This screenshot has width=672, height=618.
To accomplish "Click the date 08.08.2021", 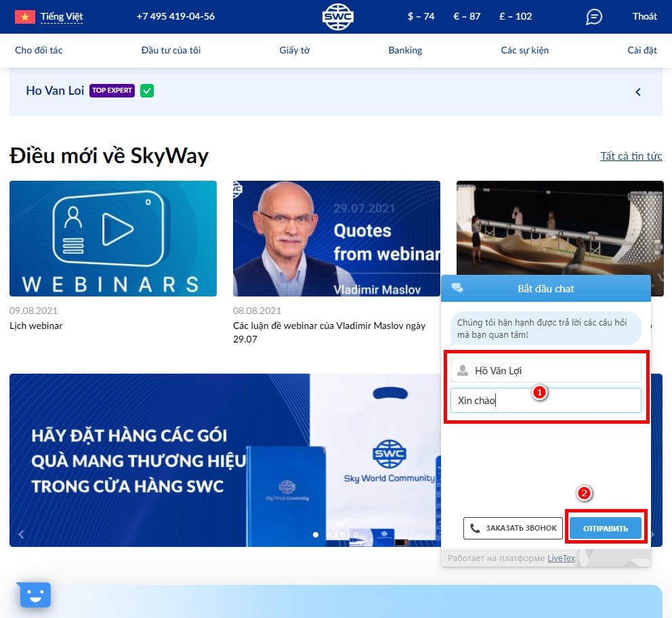I will tap(257, 311).
